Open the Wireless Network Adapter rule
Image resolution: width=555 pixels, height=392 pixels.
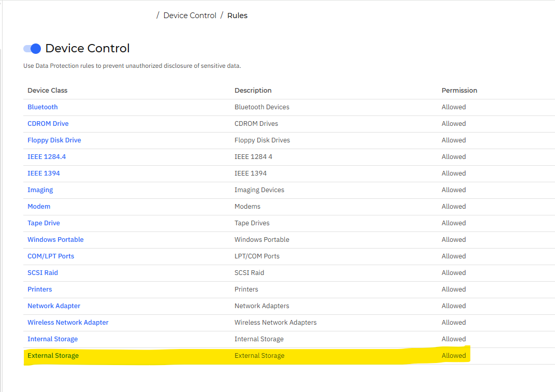pyautogui.click(x=68, y=322)
